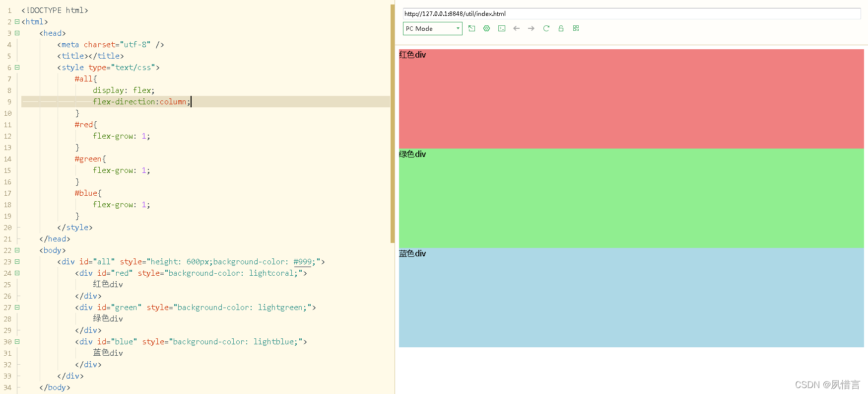868x394 pixels.
Task: Go forward in the preview browser
Action: point(531,28)
